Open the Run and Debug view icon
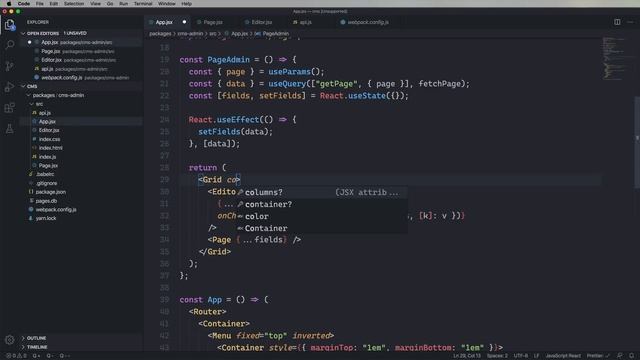The width and height of the screenshot is (640, 360). (x=9, y=87)
